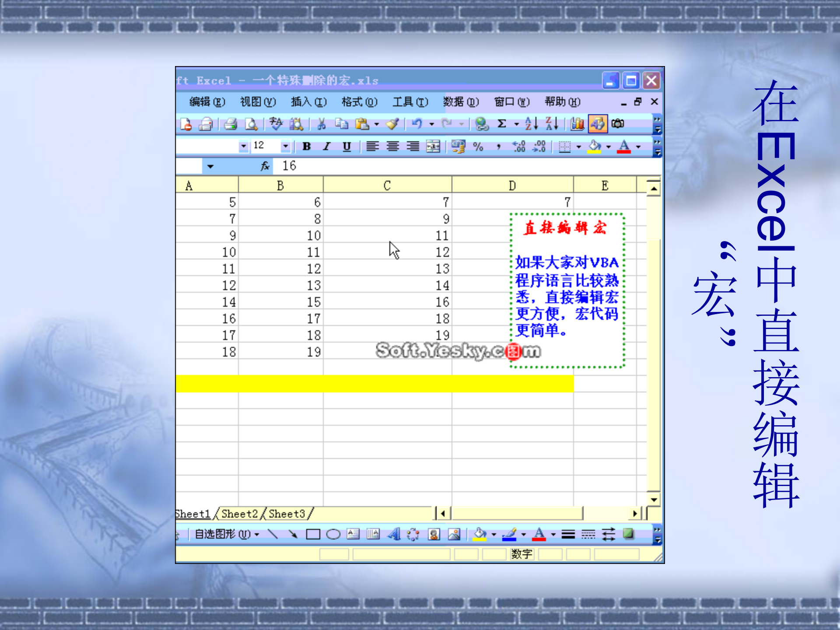Screen dimensions: 840x630
Task: Click the Format Painter icon
Action: click(392, 124)
